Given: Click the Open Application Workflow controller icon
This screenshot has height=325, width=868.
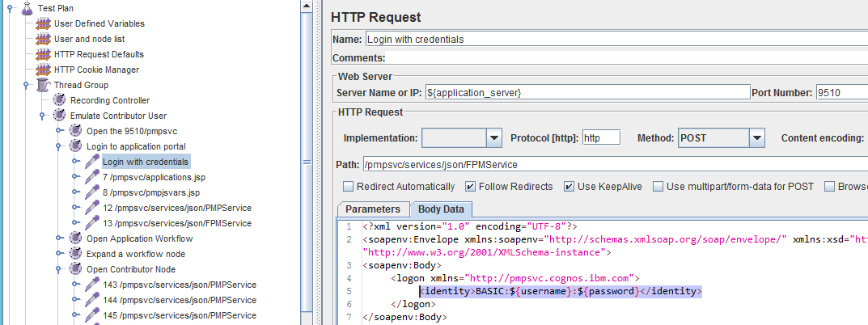Looking at the screenshot, I should [x=76, y=238].
